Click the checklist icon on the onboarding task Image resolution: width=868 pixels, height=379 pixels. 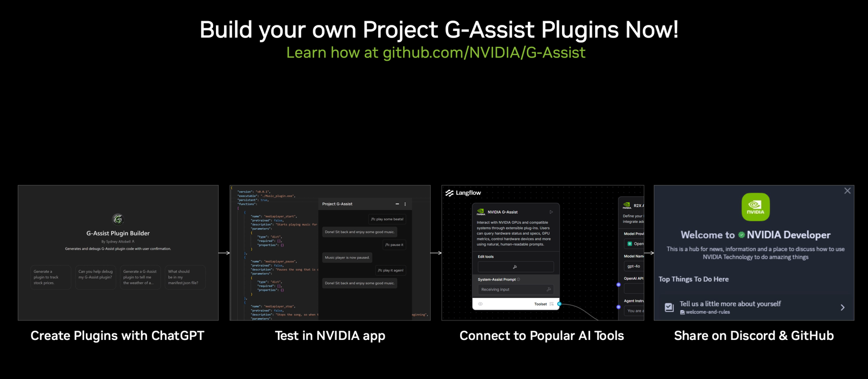click(x=669, y=307)
